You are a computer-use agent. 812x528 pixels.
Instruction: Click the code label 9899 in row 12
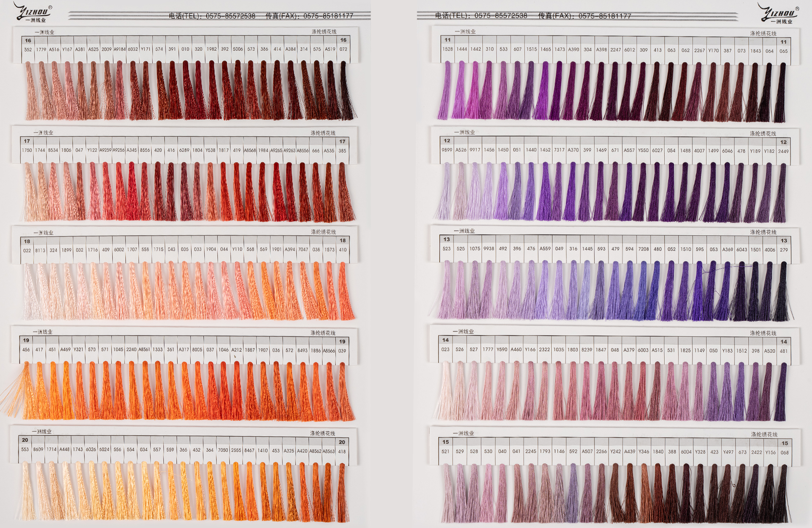click(447, 150)
